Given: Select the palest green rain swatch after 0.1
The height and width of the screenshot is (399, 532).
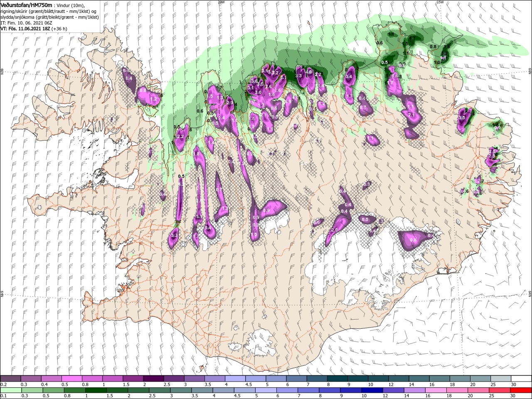Looking at the screenshot, I should pos(11,390).
